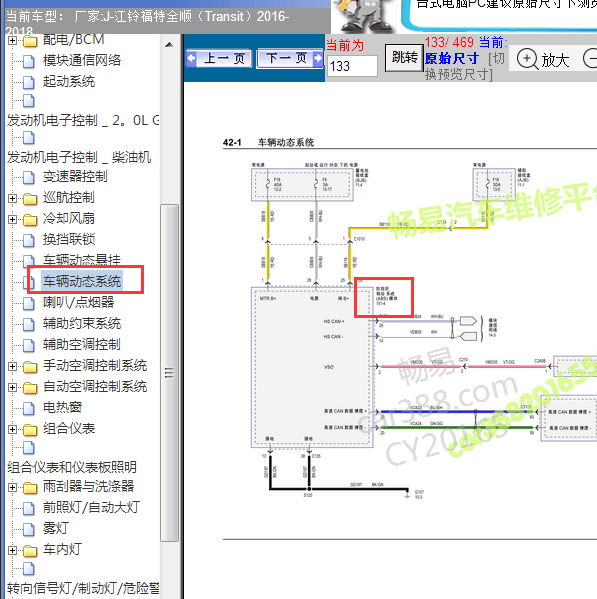This screenshot has width=597, height=599.
Task: Click 原始尺寸 original size link
Action: click(x=452, y=58)
